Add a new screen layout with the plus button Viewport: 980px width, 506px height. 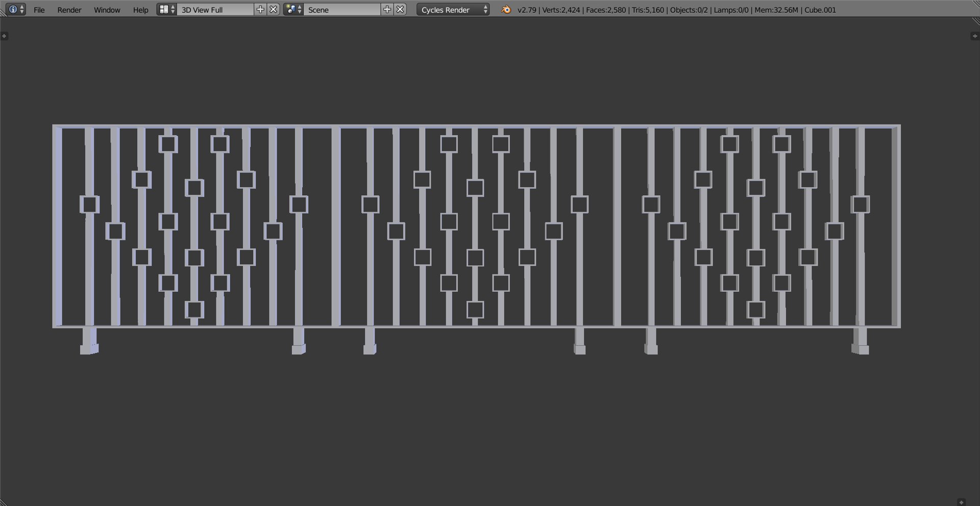[260, 9]
